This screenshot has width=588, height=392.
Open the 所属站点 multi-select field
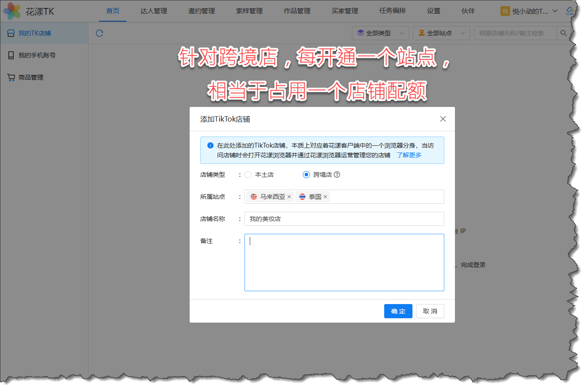tap(344, 197)
